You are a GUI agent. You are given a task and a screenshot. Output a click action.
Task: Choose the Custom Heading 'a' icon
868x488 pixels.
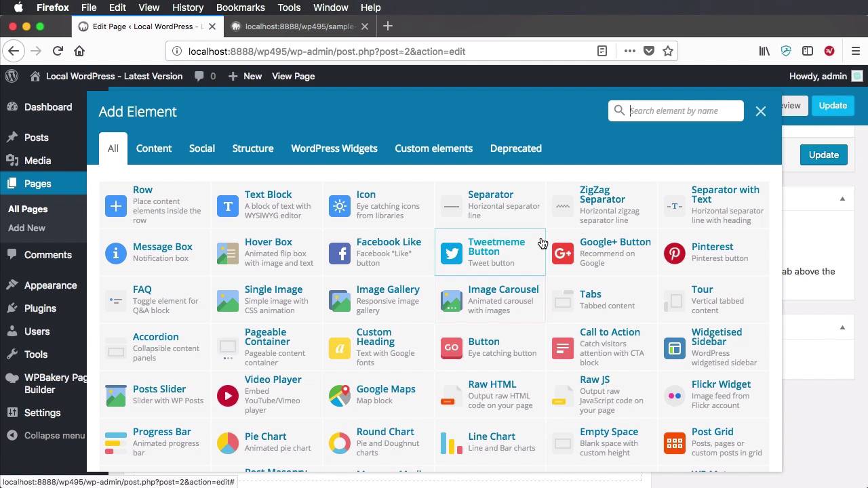click(x=340, y=348)
